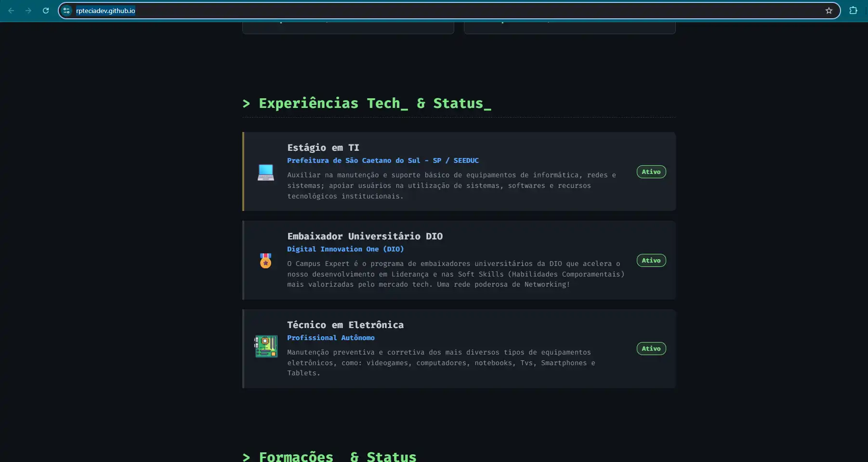Click the address bar URL rpteciadev.github.io
The width and height of the screenshot is (868, 462).
[105, 11]
